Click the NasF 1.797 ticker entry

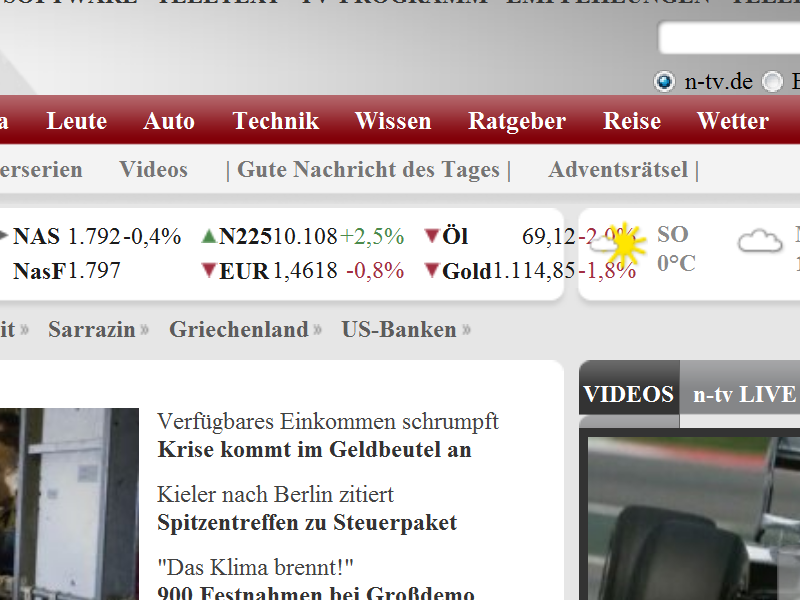67,270
